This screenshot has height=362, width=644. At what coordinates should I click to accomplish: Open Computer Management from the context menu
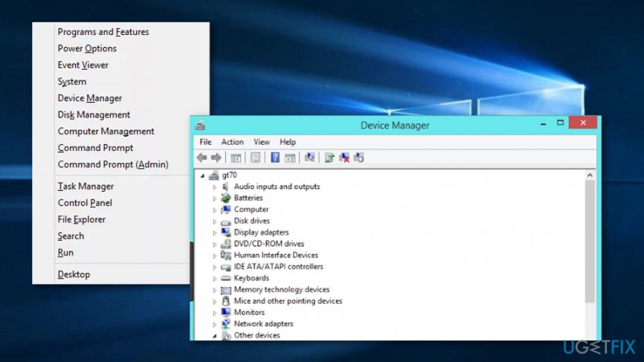click(x=106, y=132)
